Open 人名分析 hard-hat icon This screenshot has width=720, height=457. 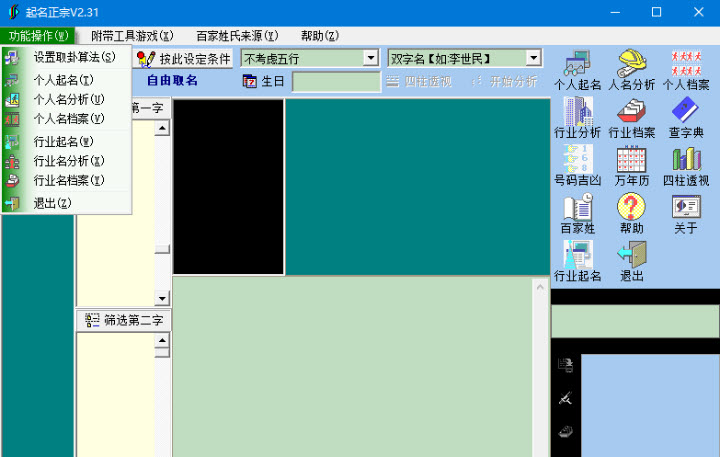point(631,70)
